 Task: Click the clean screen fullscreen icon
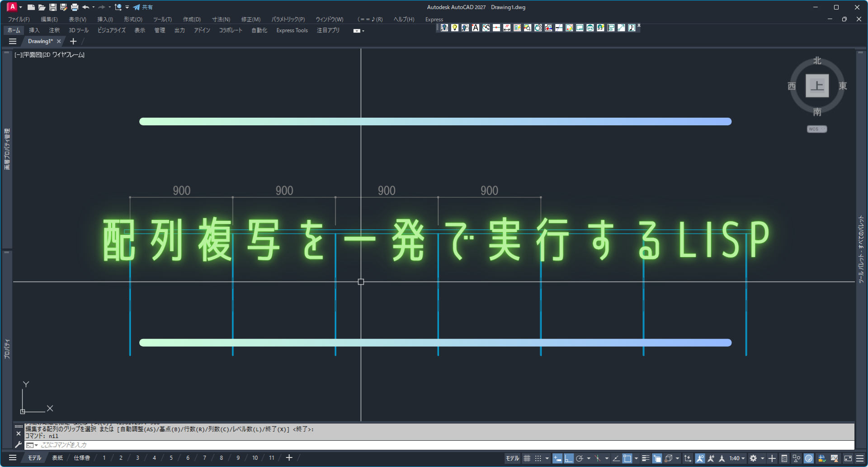click(848, 458)
